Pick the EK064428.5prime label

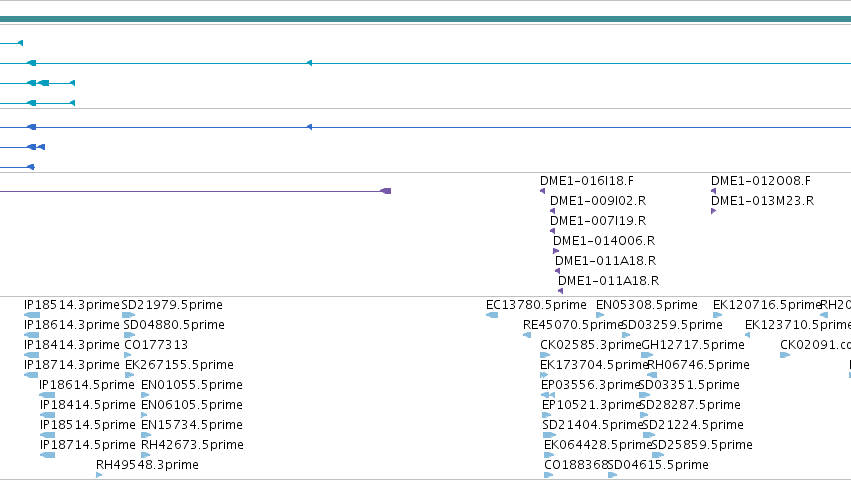pyautogui.click(x=598, y=445)
